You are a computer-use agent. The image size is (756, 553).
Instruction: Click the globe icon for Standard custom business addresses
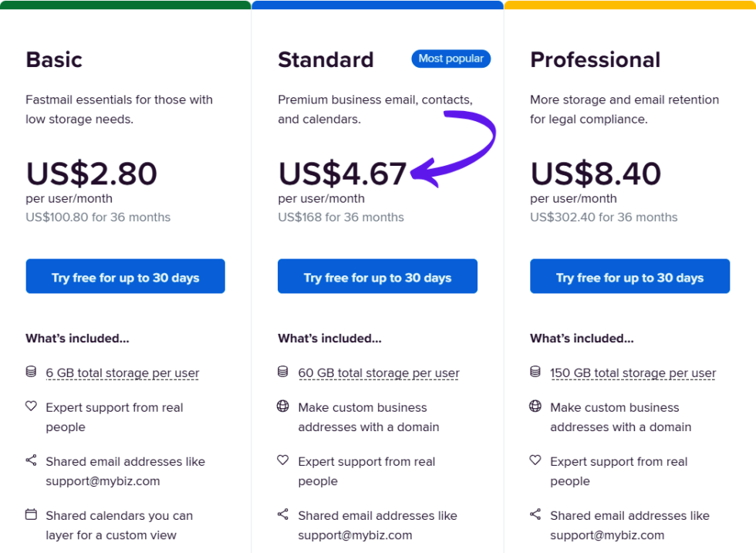point(283,406)
